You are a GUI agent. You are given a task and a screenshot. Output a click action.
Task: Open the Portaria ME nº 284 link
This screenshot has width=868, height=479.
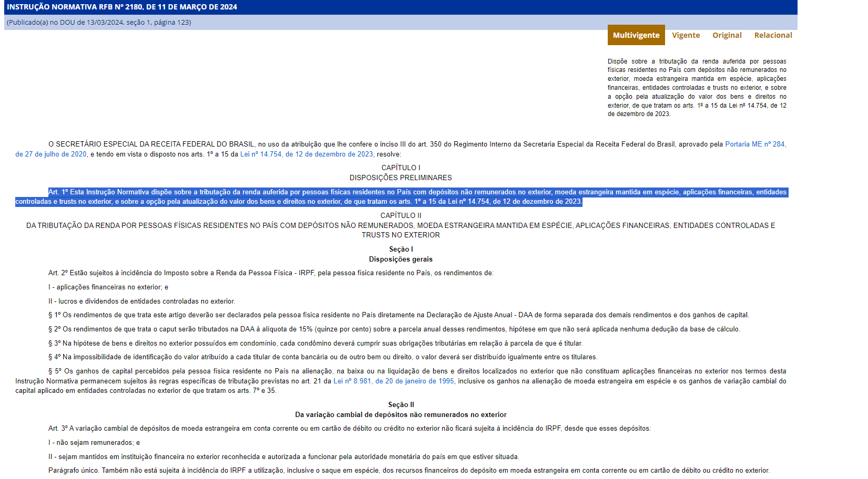[x=755, y=144]
